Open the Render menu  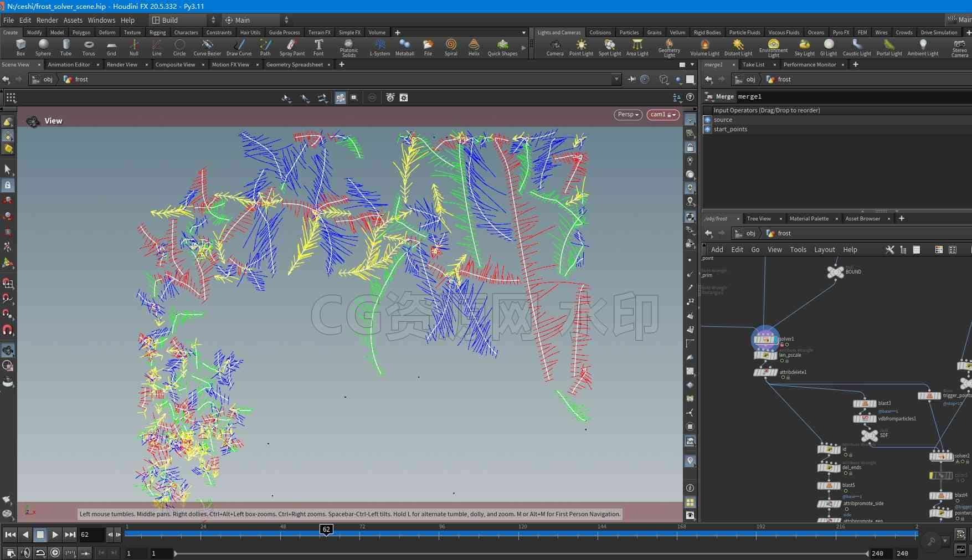[47, 20]
